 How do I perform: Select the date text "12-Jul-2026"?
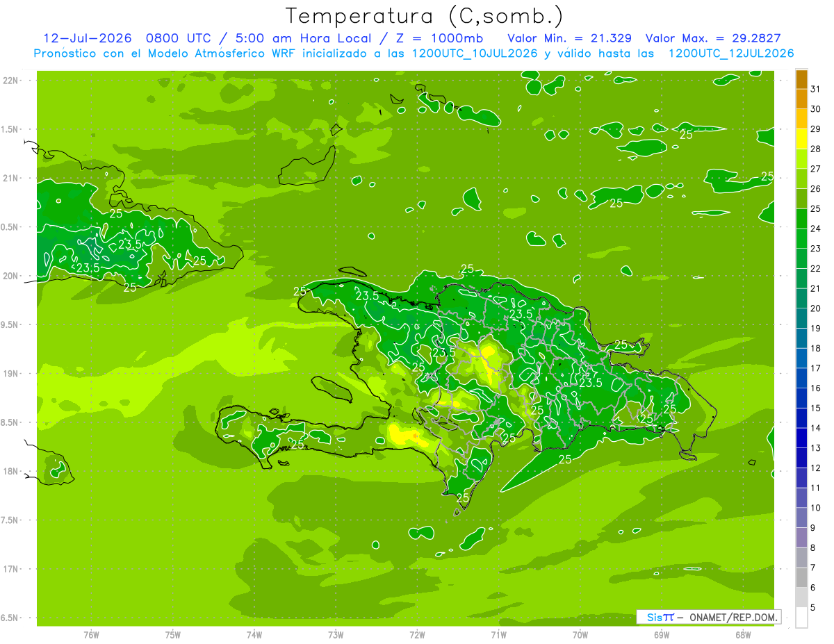(88, 38)
